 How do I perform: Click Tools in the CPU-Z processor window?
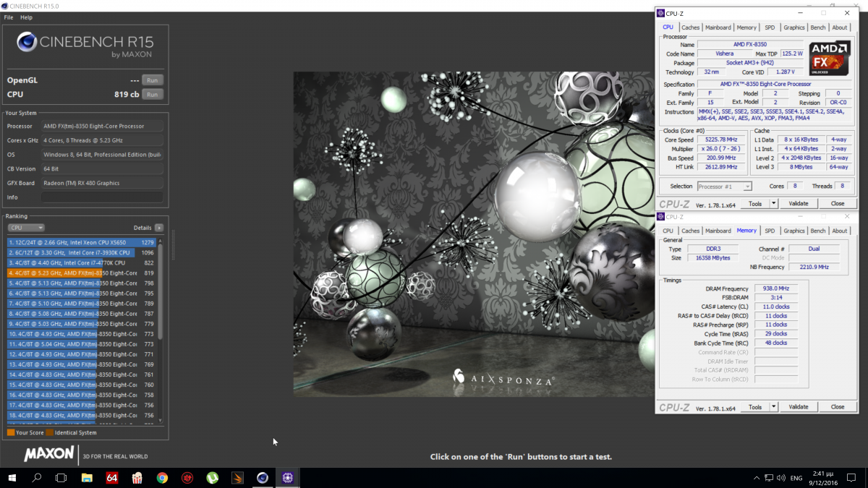click(755, 204)
